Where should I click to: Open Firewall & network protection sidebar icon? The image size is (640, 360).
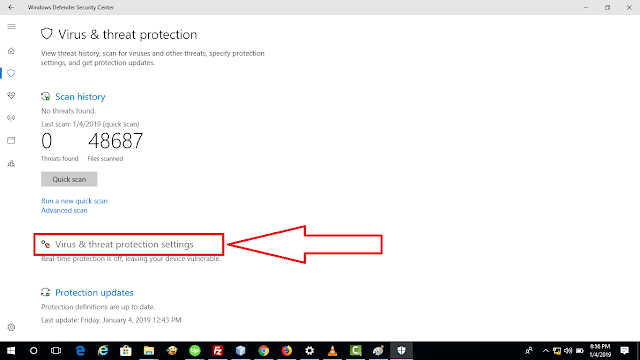(x=11, y=118)
